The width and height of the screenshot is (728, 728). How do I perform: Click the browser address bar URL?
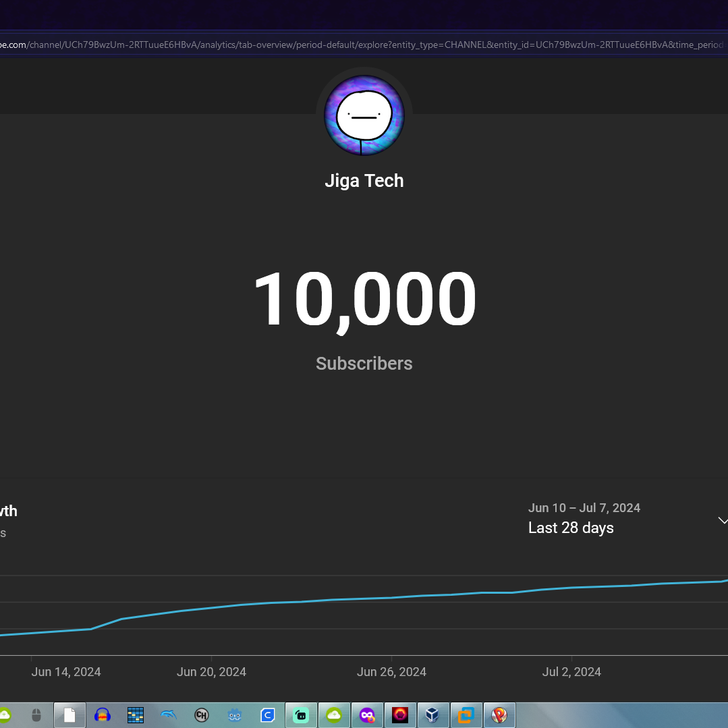tap(364, 45)
